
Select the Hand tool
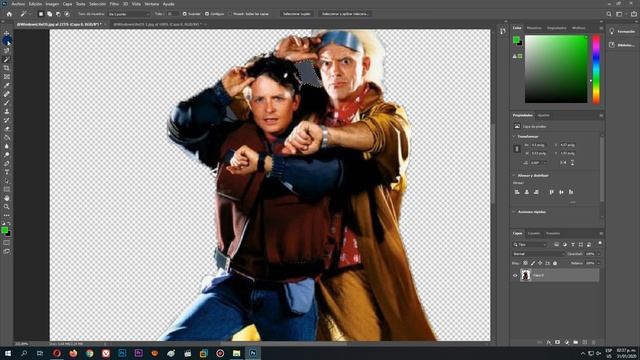point(7,198)
